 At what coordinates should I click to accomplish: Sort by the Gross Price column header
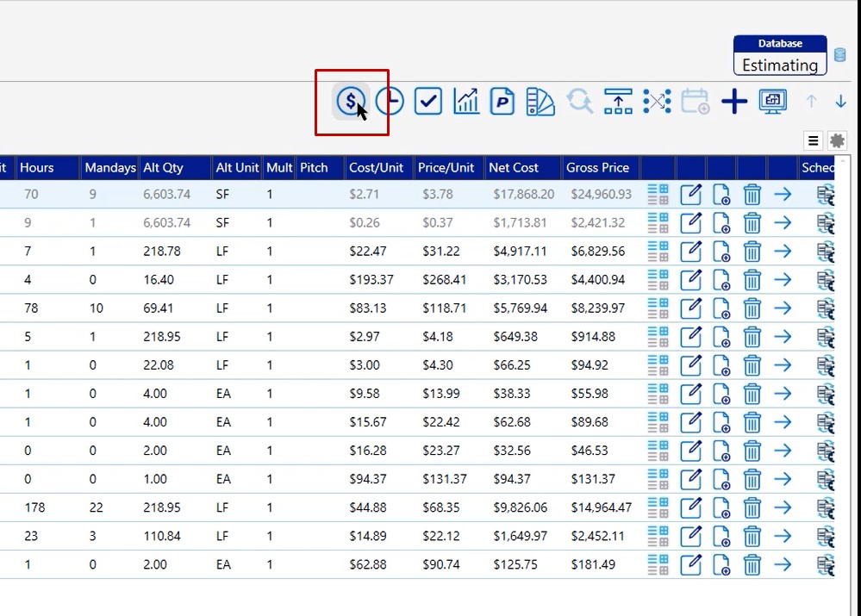click(x=598, y=168)
